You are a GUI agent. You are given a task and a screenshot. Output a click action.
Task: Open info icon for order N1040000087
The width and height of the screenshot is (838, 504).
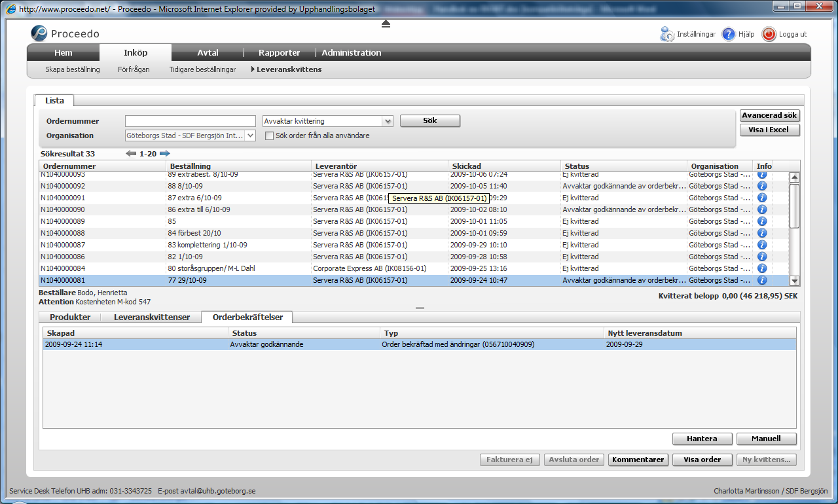pos(762,245)
